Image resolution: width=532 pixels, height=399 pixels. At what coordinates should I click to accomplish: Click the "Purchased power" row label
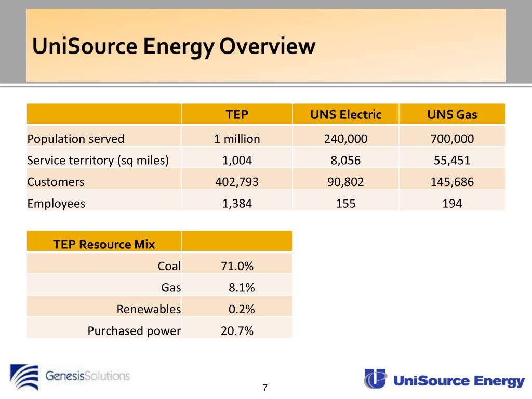tap(134, 331)
